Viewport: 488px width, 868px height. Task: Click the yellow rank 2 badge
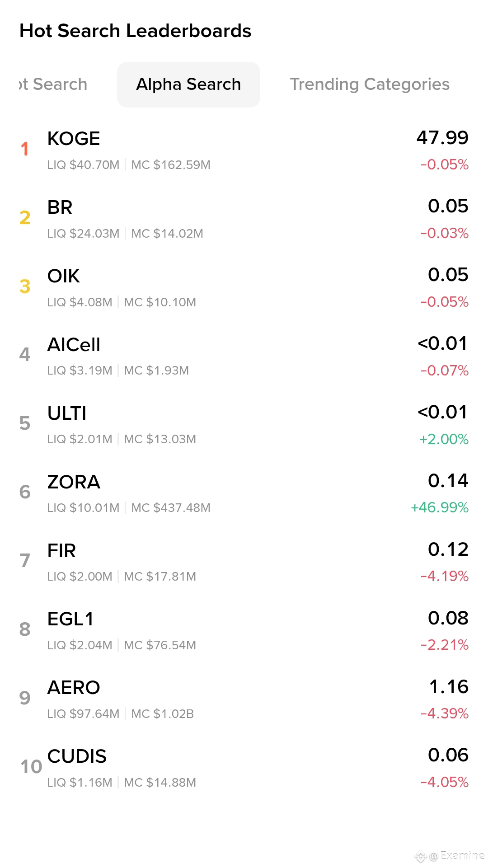click(25, 218)
